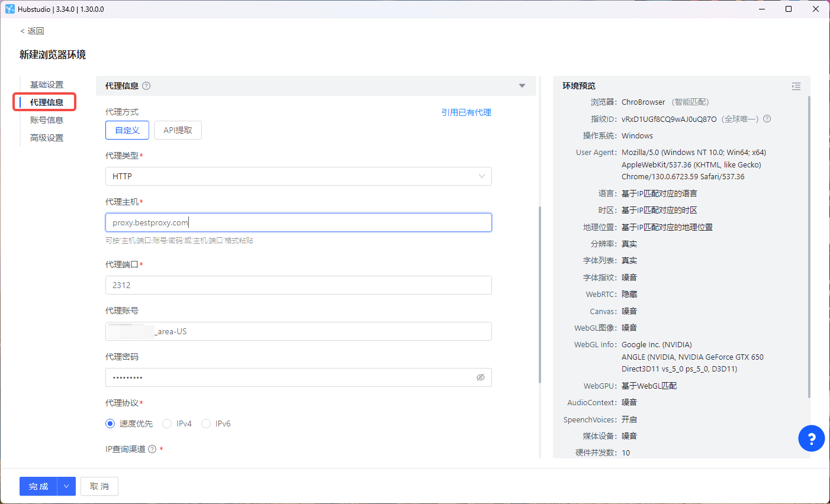Click 取消 button
The image size is (830, 504).
pos(99,486)
